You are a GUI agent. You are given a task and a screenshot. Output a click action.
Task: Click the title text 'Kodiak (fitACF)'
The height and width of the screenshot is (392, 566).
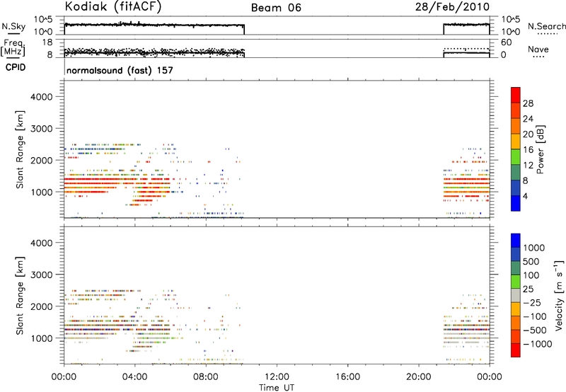[113, 6]
